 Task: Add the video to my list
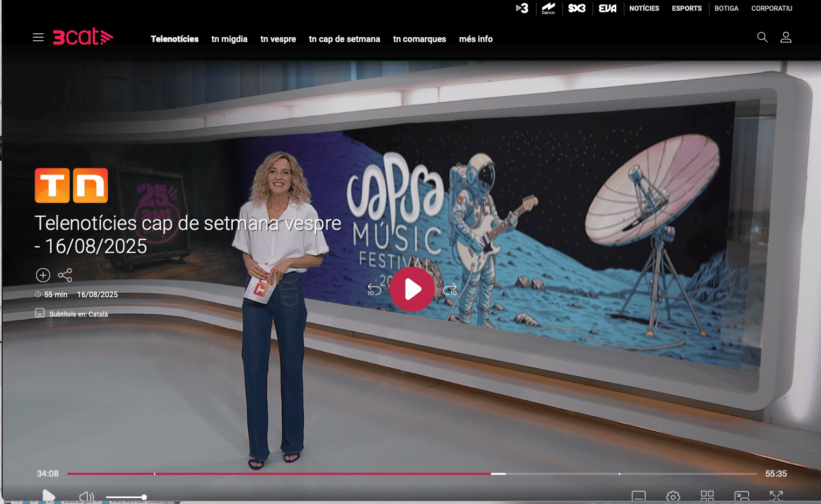43,275
